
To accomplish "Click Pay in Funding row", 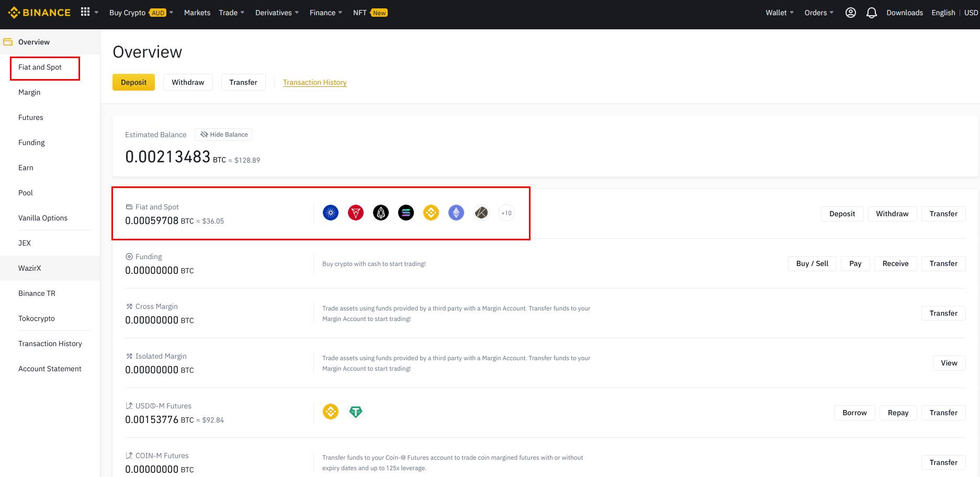I will point(855,263).
